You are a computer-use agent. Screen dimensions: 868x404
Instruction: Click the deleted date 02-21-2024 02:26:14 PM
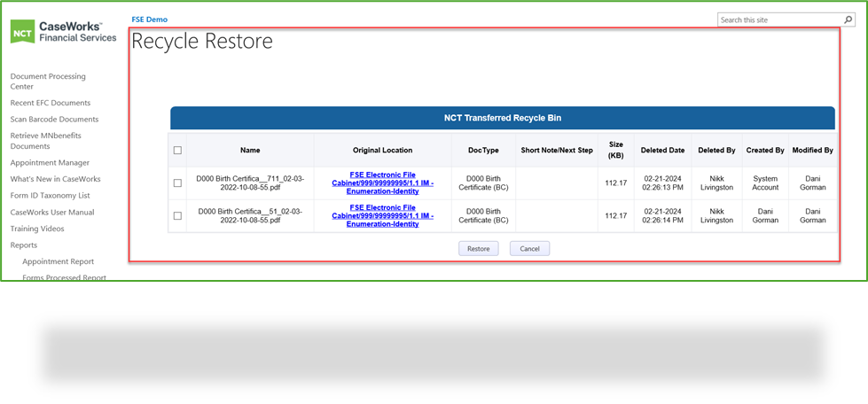662,216
